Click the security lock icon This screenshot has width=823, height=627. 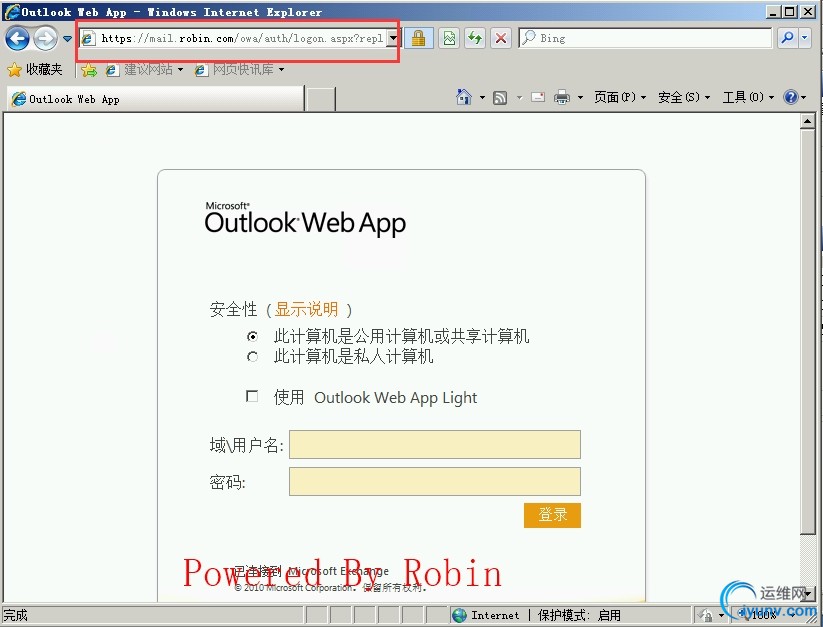click(x=418, y=38)
